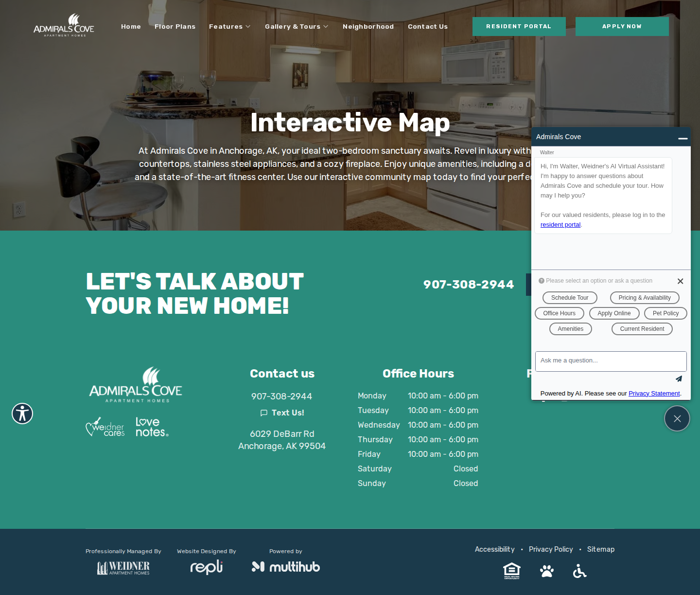The width and height of the screenshot is (700, 595).
Task: Open the 6029 DeBarr Rd address link
Action: pos(282,440)
